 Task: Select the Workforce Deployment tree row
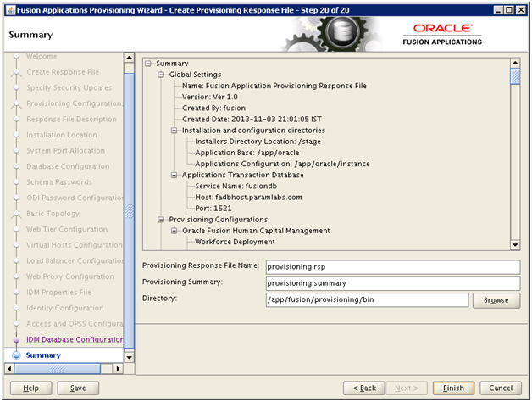235,242
